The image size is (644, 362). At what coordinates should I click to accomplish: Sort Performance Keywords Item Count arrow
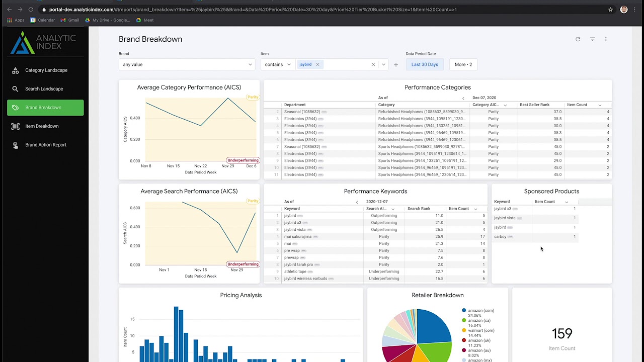tap(475, 209)
